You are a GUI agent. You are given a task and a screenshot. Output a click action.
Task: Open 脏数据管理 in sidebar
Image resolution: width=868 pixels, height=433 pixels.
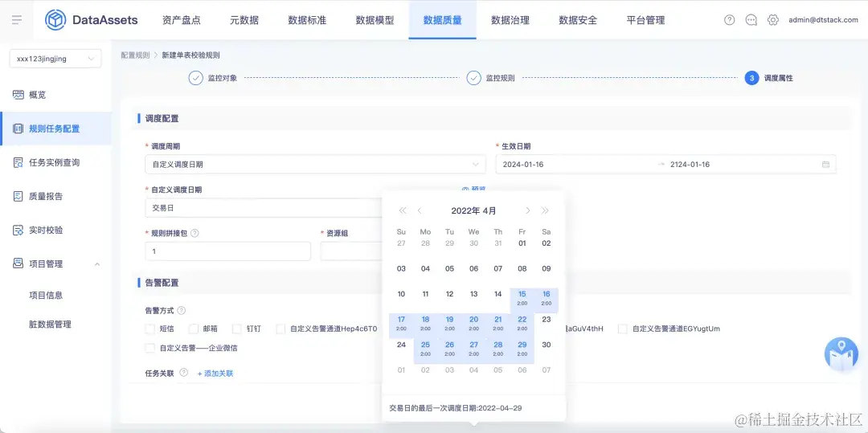51,324
